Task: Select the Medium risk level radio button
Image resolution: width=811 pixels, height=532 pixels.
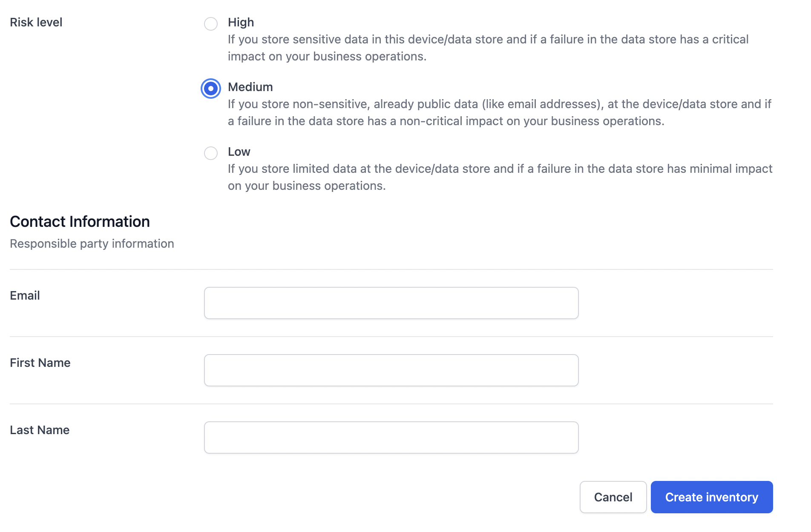Action: click(x=211, y=89)
